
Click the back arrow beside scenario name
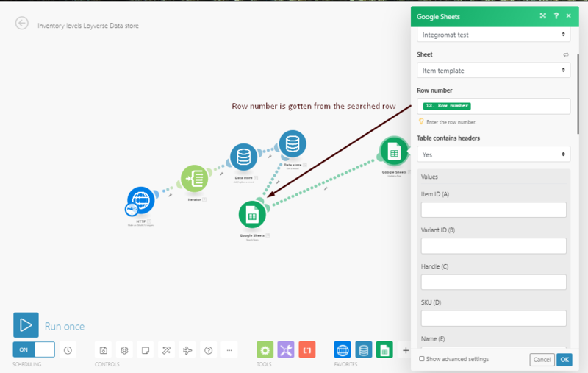point(22,24)
